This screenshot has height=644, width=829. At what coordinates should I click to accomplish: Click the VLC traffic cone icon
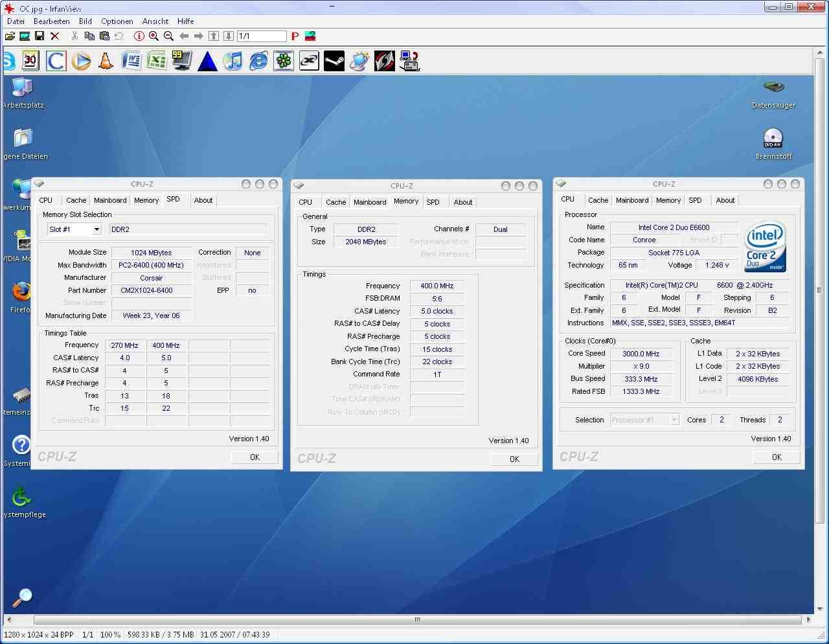pos(106,61)
